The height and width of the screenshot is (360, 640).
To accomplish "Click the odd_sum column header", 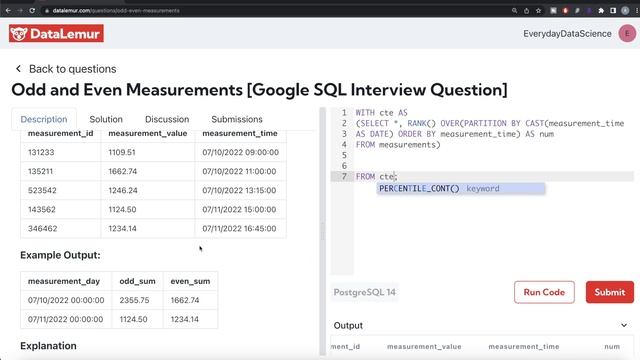I will pos(137,281).
